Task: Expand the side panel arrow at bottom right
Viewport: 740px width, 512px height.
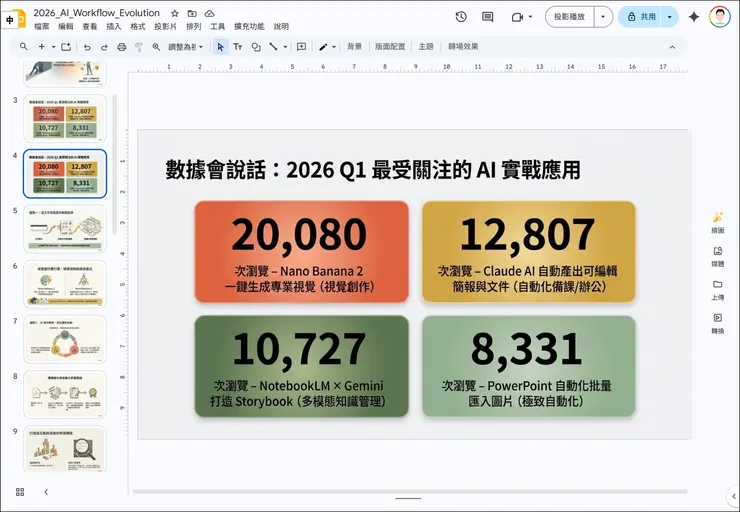Action: [x=733, y=496]
